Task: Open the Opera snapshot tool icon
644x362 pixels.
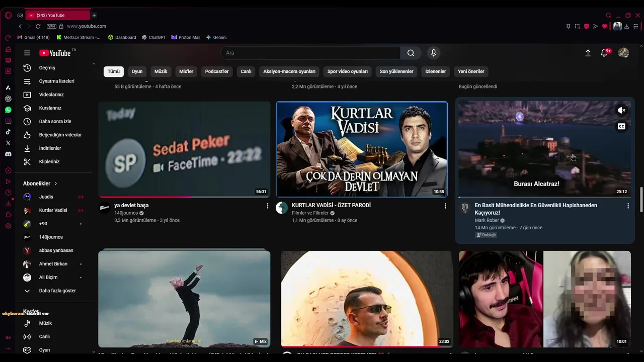Action: (577, 26)
